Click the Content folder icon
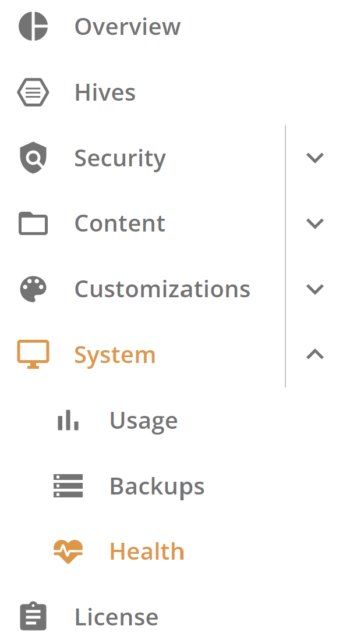The image size is (364, 644). [x=33, y=223]
